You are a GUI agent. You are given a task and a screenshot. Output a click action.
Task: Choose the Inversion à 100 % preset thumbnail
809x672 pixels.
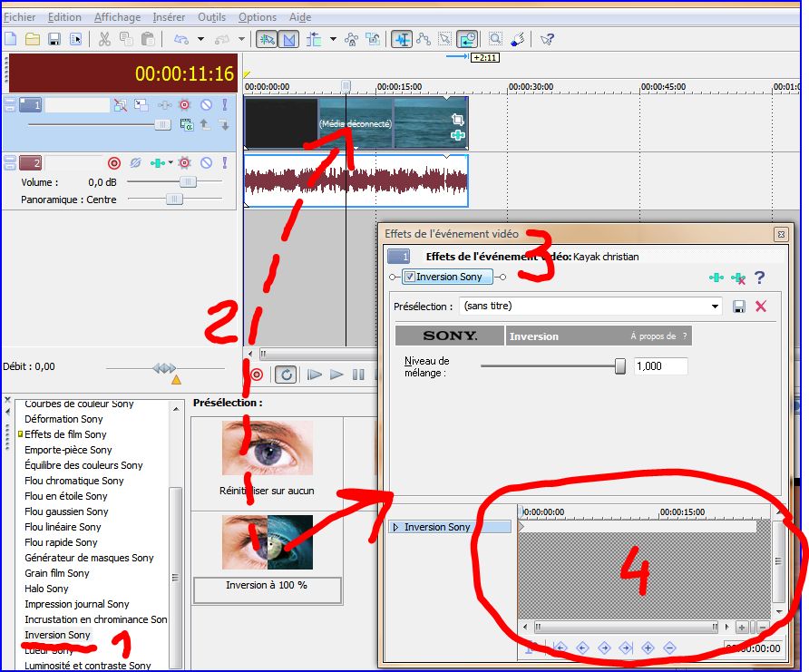(x=268, y=541)
